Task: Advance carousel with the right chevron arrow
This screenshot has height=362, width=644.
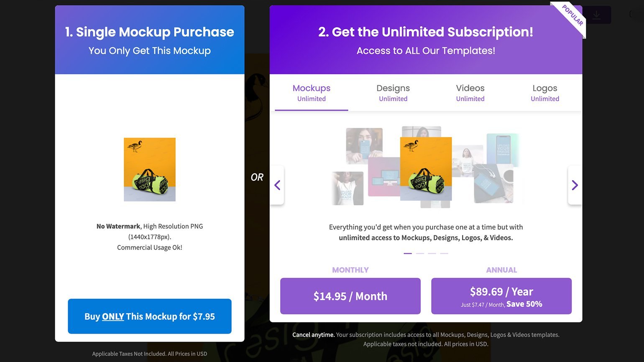Action: tap(575, 185)
